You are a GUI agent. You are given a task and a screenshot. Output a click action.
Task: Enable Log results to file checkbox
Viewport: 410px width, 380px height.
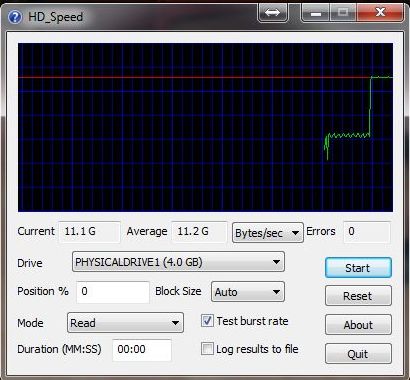click(207, 349)
